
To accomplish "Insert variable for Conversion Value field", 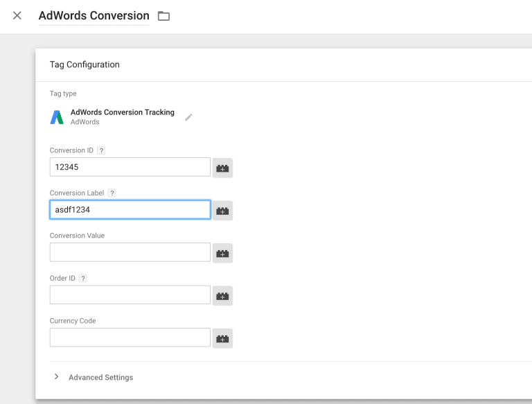I will [222, 253].
